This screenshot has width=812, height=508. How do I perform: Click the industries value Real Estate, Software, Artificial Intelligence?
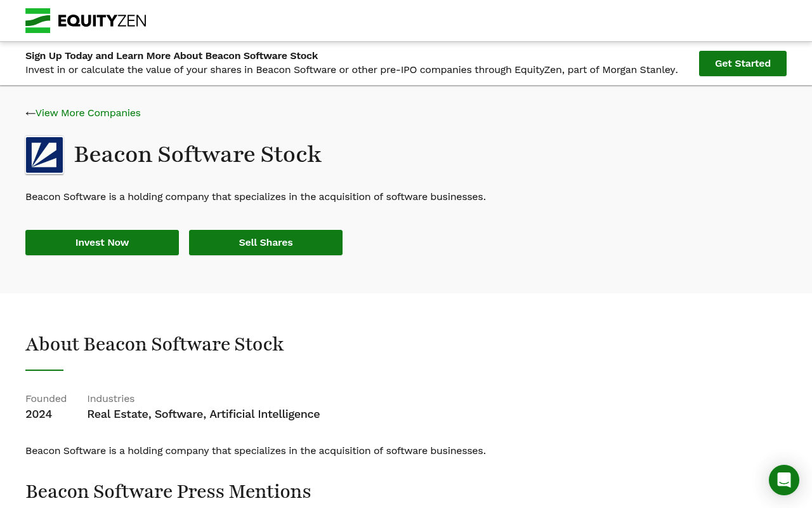pos(204,414)
